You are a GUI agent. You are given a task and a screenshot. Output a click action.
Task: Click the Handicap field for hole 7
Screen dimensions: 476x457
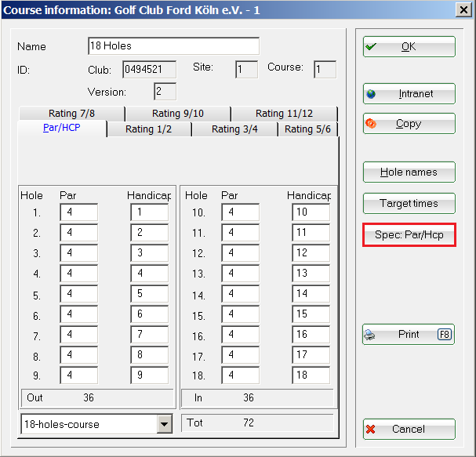pyautogui.click(x=149, y=335)
